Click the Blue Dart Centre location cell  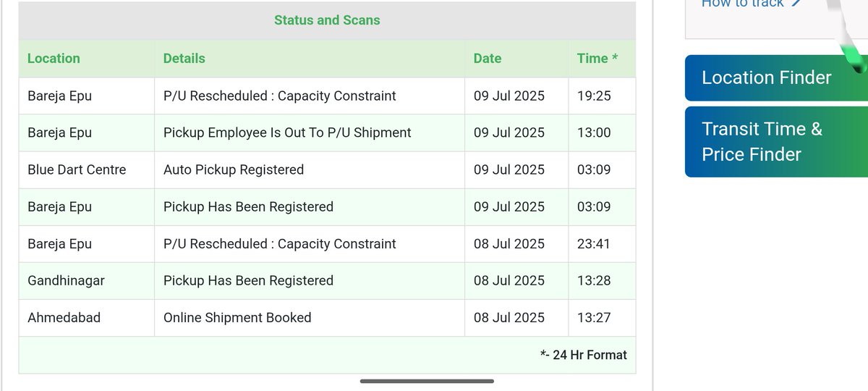click(77, 170)
